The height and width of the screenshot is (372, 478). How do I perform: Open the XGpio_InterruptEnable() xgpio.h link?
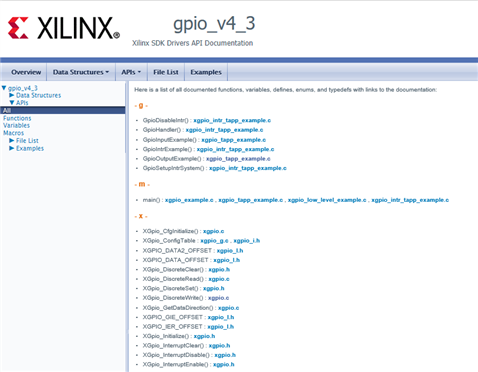224,365
